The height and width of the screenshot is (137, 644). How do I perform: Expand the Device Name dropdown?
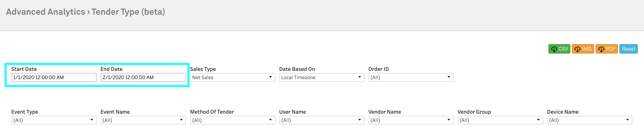click(x=589, y=120)
